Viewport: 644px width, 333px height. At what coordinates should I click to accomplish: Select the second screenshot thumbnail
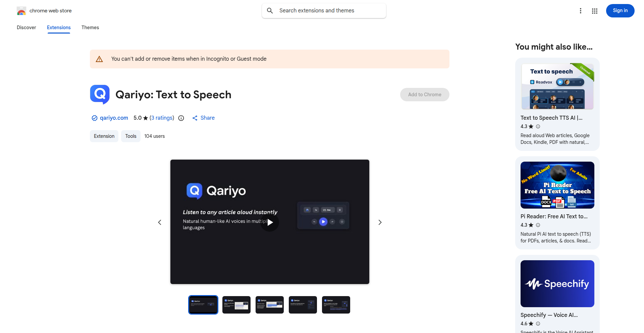[236, 304]
